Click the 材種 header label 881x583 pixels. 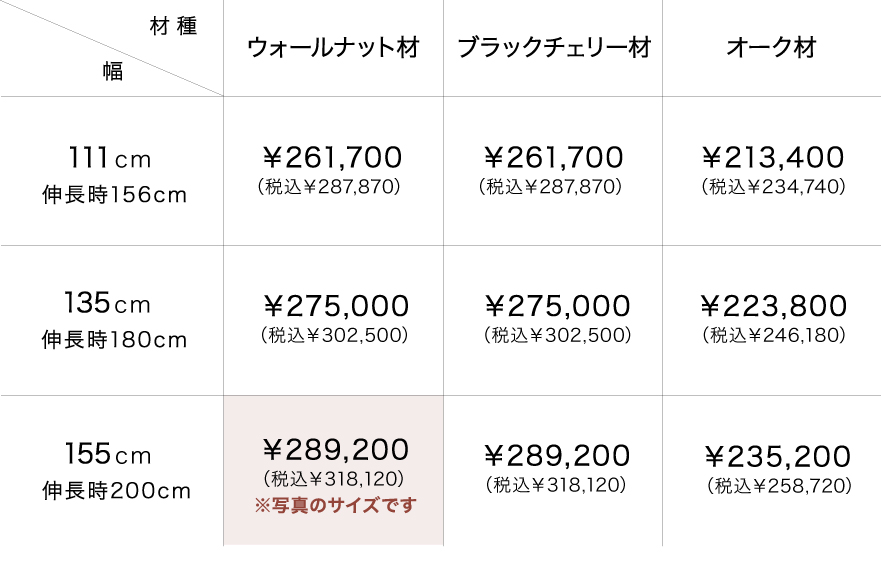pos(171,27)
